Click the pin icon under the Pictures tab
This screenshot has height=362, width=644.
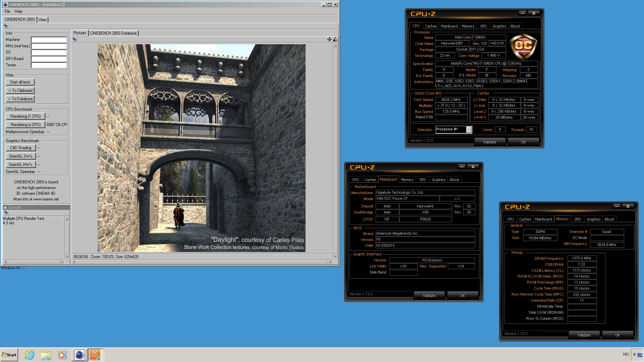click(75, 40)
